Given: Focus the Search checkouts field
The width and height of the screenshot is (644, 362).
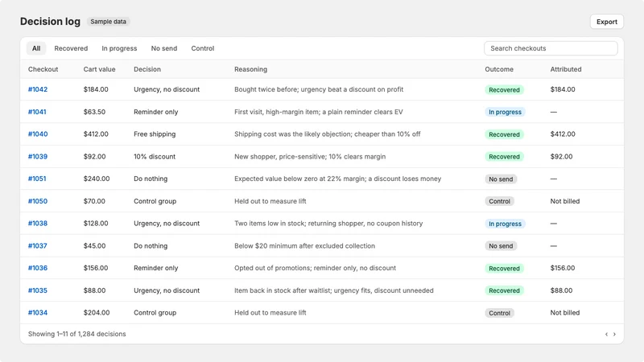Looking at the screenshot, I should (x=551, y=48).
